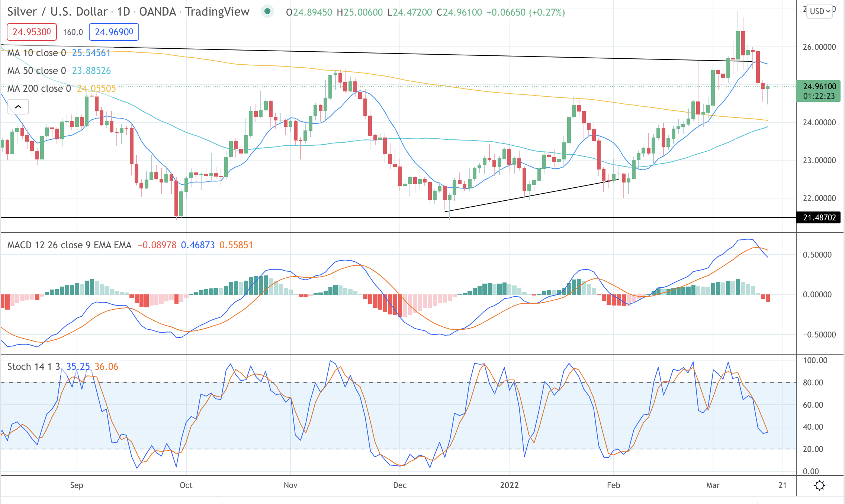Image resolution: width=845 pixels, height=504 pixels.
Task: Click the 21 date label on time axis
Action: [783, 485]
